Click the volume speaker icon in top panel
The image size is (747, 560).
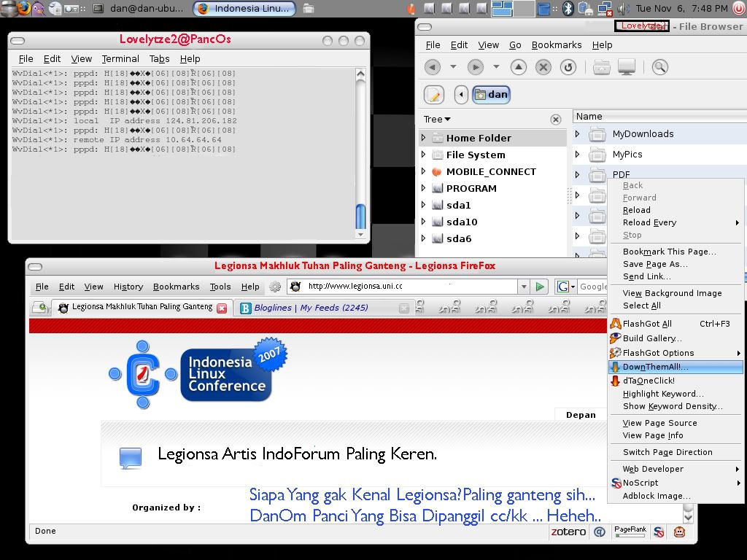(623, 8)
